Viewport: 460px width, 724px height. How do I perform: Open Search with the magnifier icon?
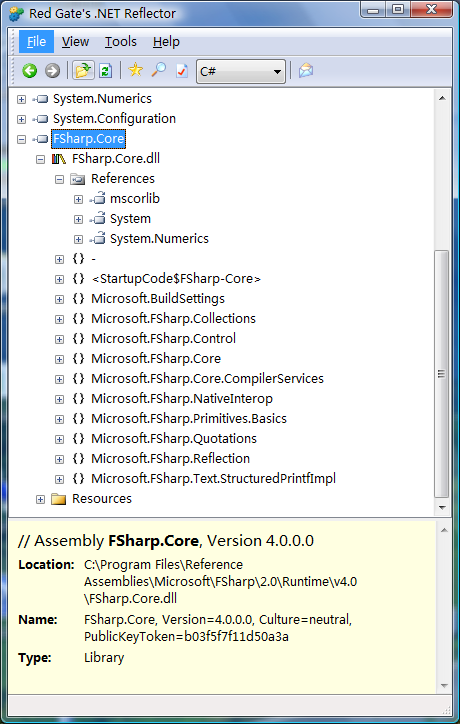pos(159,70)
